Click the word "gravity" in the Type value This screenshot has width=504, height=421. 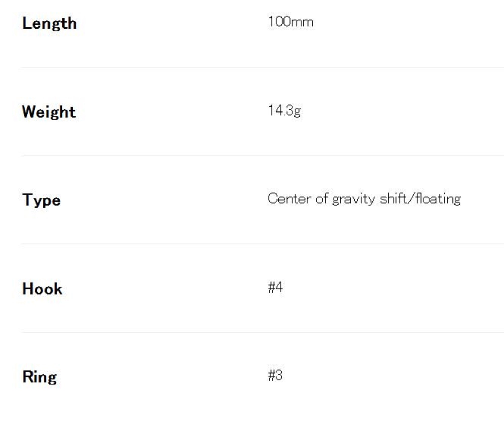354,199
